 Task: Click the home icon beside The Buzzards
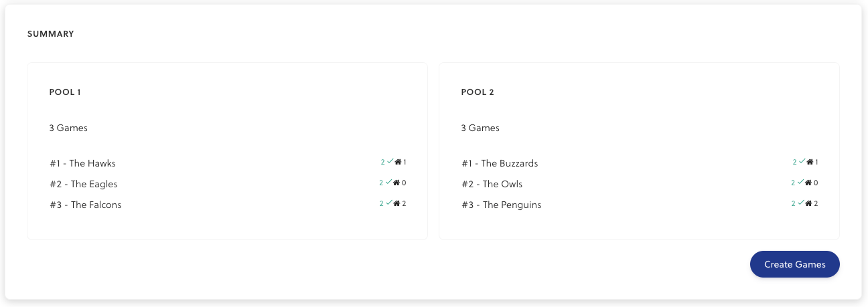tap(810, 162)
